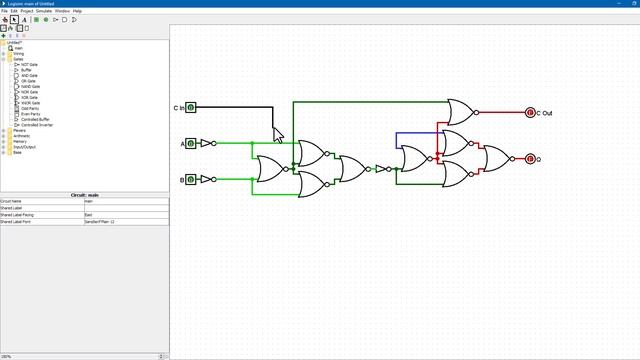Open the File menu
Image resolution: width=640 pixels, height=360 pixels.
[4, 11]
